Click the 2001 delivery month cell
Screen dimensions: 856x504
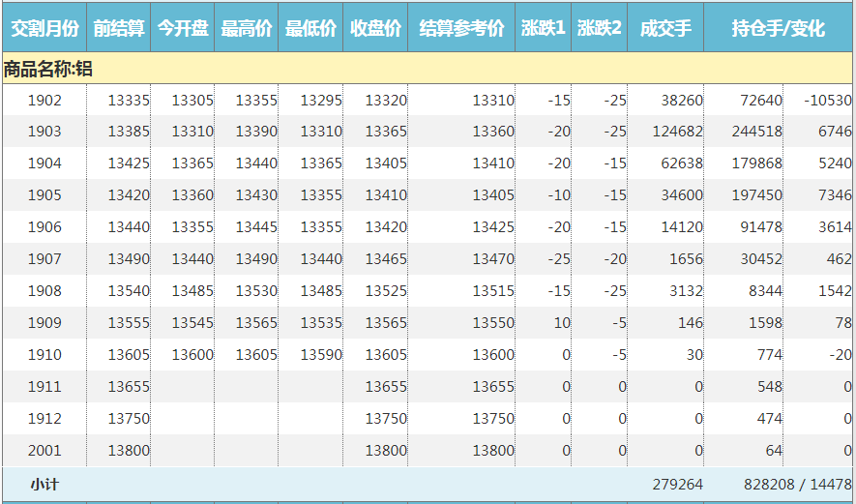(x=44, y=451)
